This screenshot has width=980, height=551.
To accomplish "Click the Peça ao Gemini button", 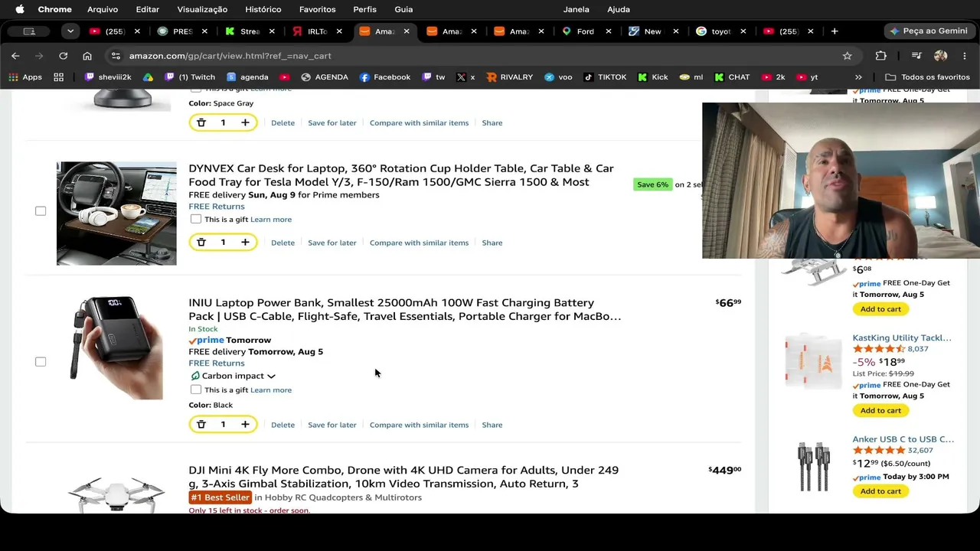I will pos(928,31).
